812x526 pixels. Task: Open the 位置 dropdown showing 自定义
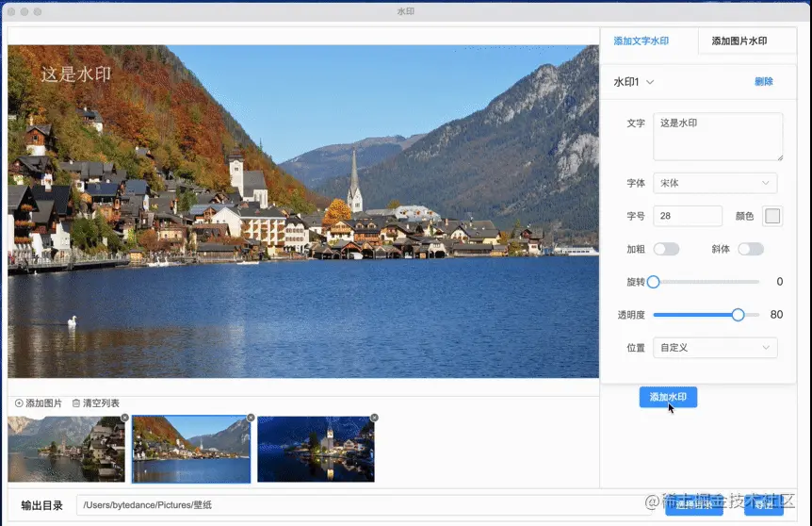click(715, 348)
